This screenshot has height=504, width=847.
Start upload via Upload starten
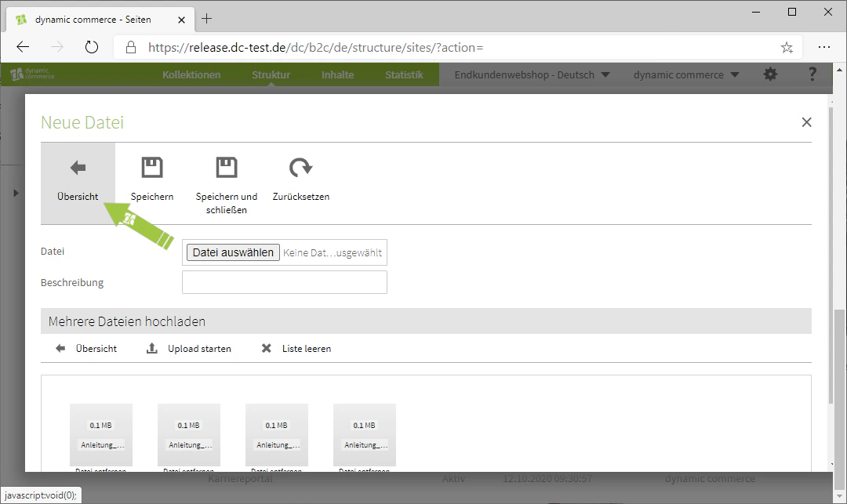(189, 349)
